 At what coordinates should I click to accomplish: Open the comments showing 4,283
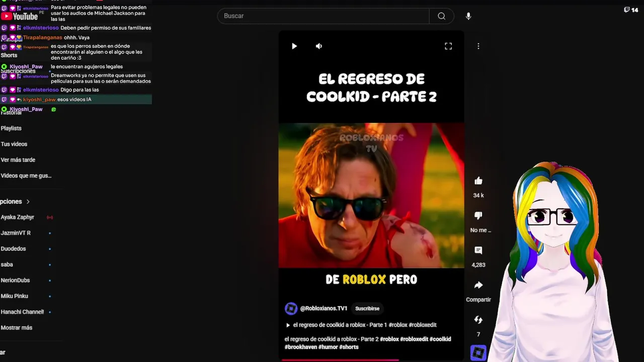pos(478,250)
